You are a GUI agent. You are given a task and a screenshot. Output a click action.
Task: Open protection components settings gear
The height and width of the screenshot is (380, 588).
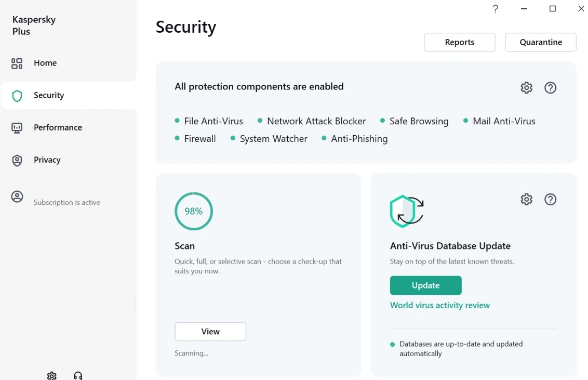[527, 88]
